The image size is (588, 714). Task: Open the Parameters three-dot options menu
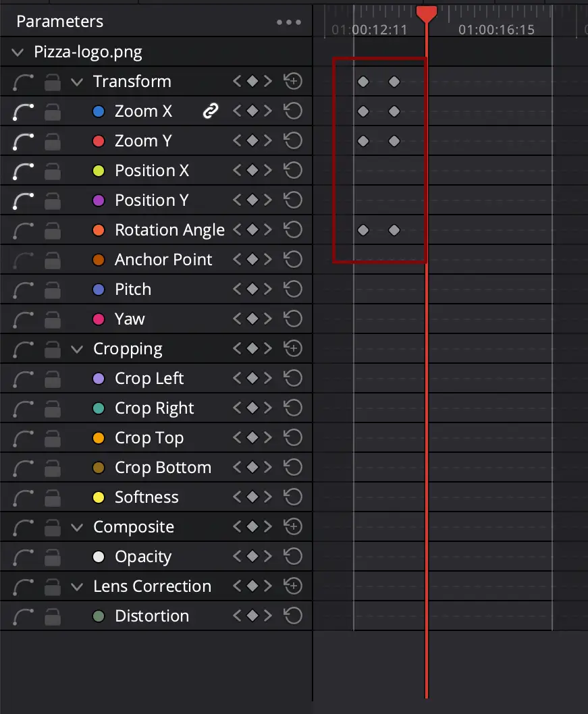coord(289,22)
